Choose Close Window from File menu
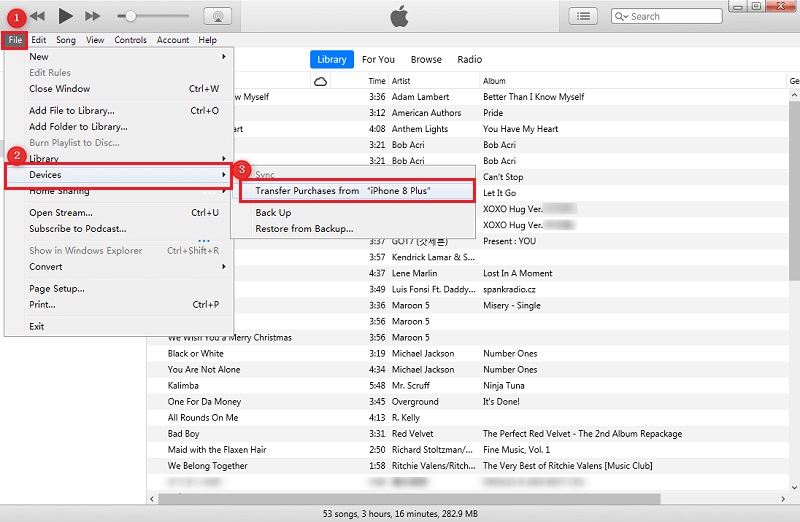The height and width of the screenshot is (522, 800). [x=119, y=89]
